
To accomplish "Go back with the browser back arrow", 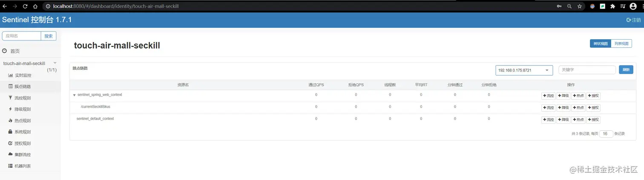I will tap(5, 6).
